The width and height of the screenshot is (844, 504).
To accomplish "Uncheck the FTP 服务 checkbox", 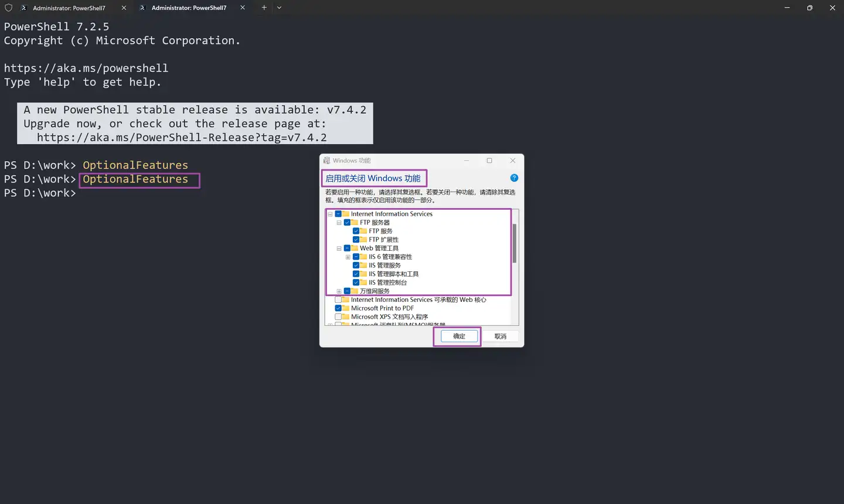I will click(x=356, y=231).
